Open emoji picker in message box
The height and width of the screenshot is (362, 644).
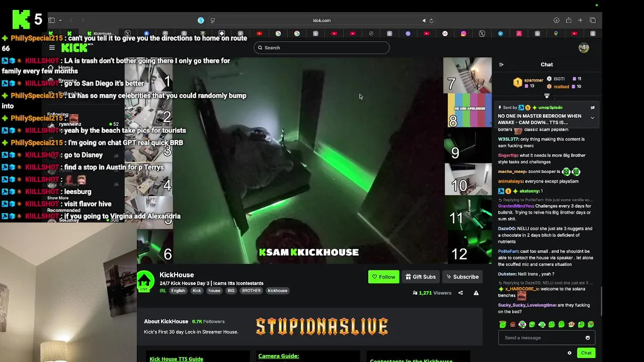[x=588, y=338]
